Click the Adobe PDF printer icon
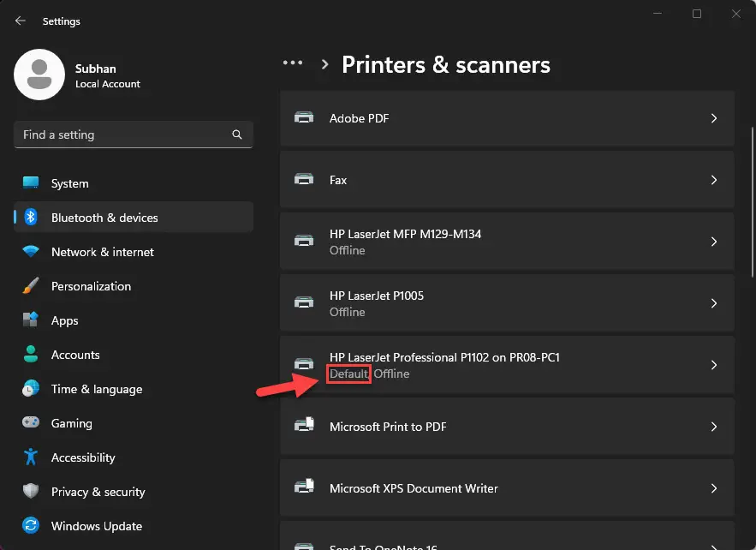This screenshot has height=550, width=756. point(303,118)
